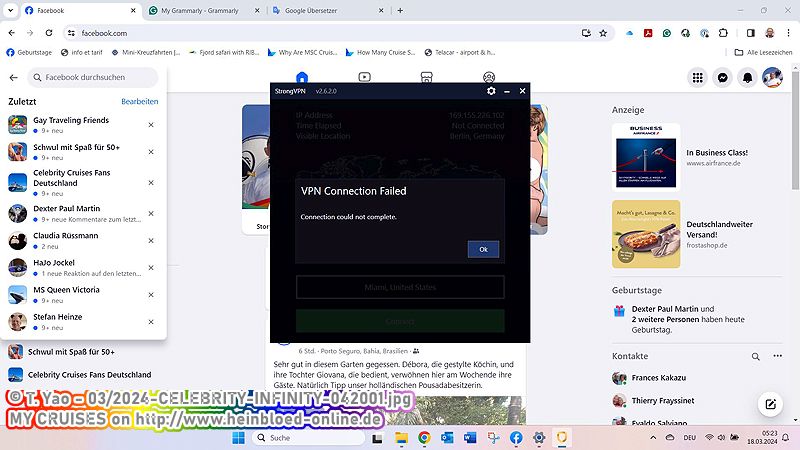Viewport: 800px width, 450px height.
Task: Open Facebook Groups icon in top navigation
Action: click(x=489, y=77)
